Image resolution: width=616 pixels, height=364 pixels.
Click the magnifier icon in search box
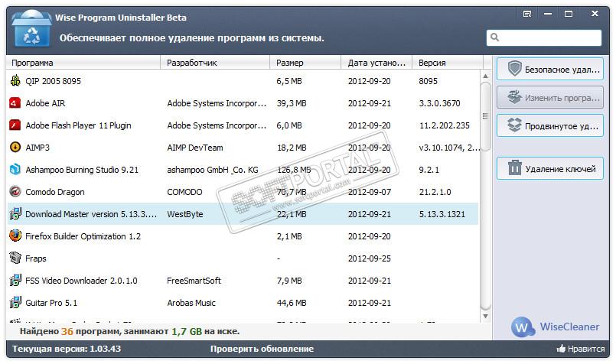[x=495, y=37]
